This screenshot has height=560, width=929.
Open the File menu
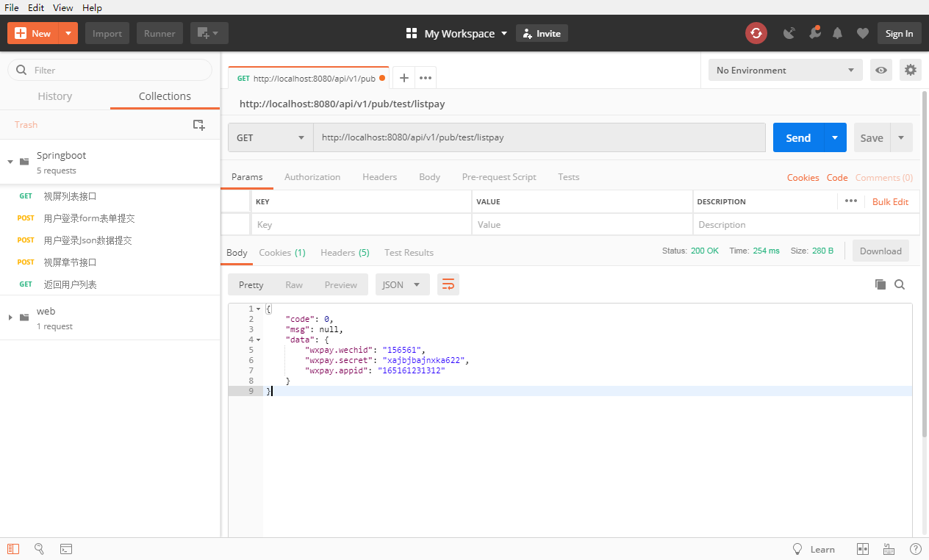(x=12, y=7)
